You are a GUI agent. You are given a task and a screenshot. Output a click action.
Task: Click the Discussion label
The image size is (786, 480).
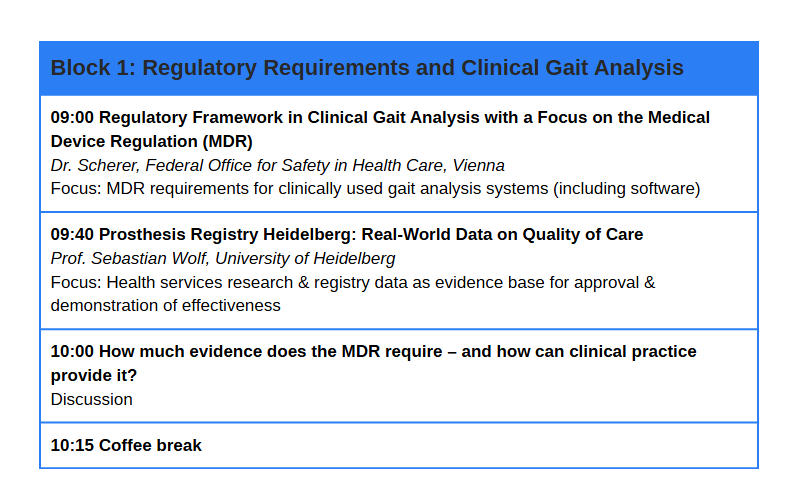click(91, 399)
